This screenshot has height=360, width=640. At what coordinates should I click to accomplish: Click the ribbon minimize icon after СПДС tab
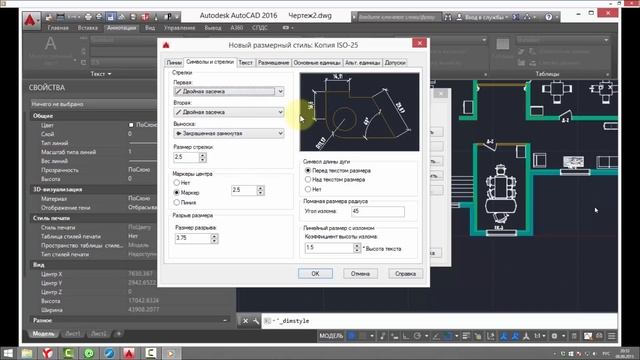tap(286, 28)
